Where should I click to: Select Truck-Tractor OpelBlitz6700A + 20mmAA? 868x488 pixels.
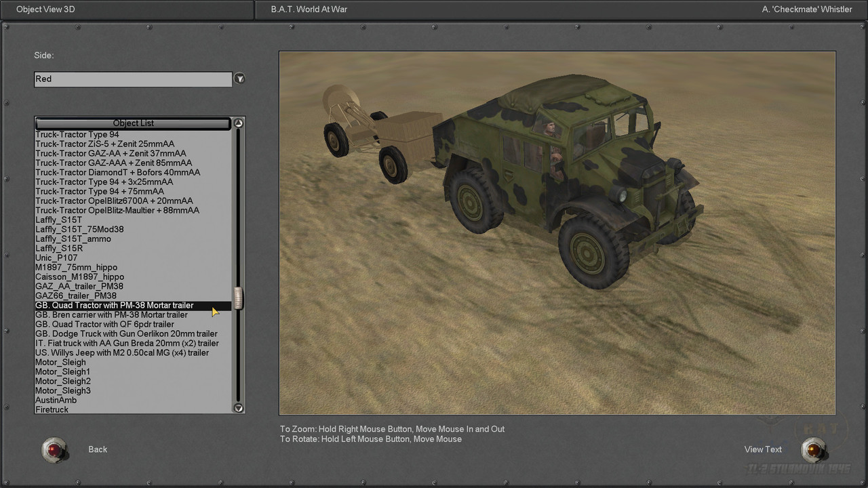tap(133, 201)
